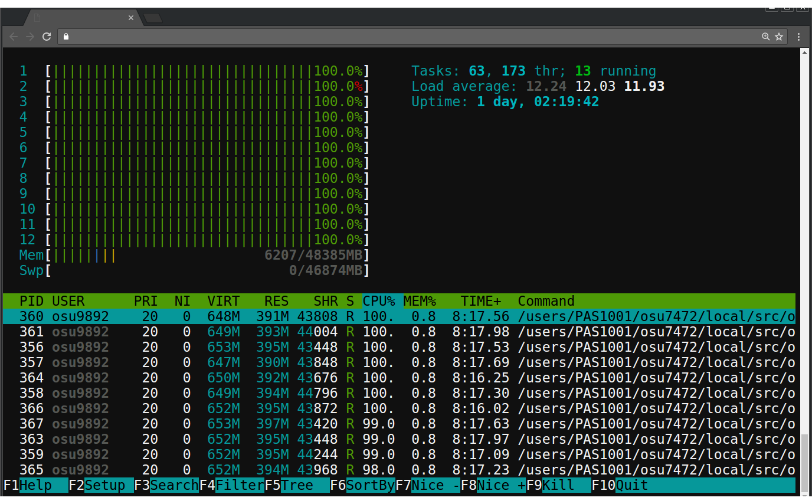Select process row with PID 361
This screenshot has width=812, height=504.
[x=399, y=332]
